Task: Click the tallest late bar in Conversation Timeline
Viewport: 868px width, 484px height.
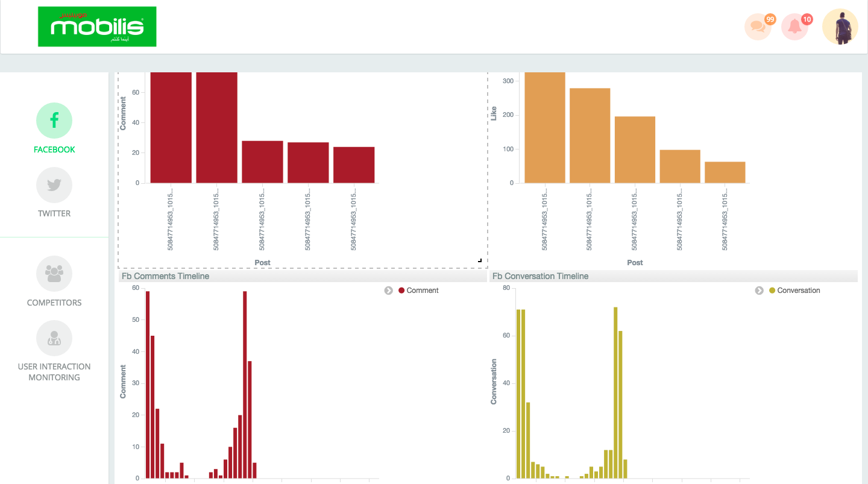Action: [x=615, y=392]
